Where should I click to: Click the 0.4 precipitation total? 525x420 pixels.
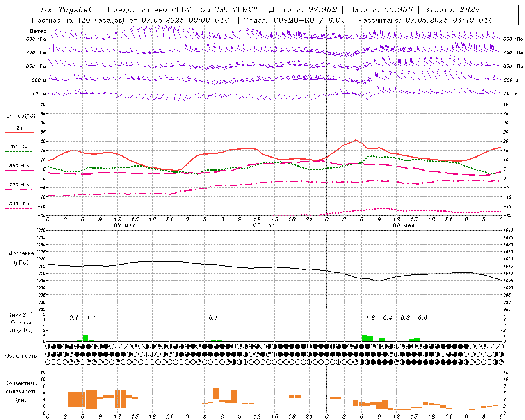388,318
